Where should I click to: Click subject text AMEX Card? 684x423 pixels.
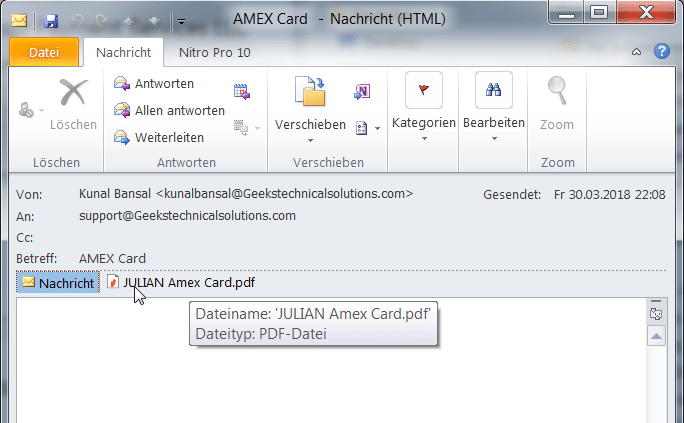pyautogui.click(x=112, y=259)
